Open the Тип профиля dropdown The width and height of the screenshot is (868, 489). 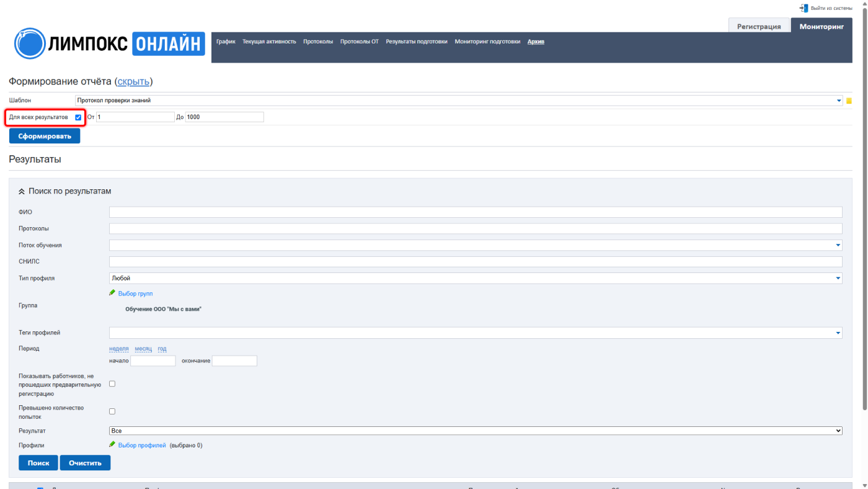click(x=476, y=278)
